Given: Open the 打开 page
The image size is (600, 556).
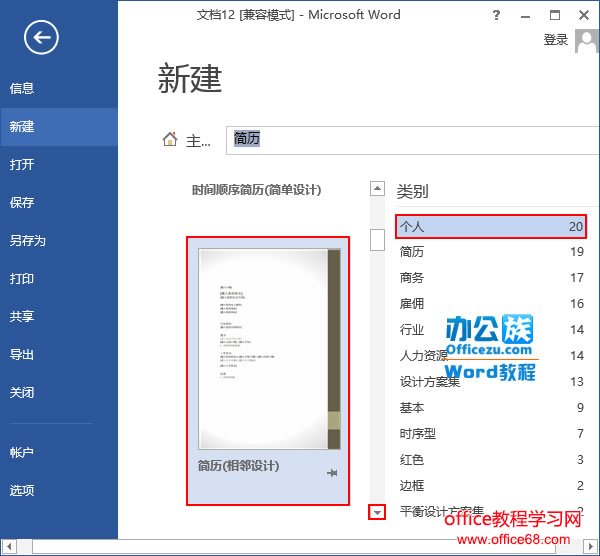Looking at the screenshot, I should (59, 165).
